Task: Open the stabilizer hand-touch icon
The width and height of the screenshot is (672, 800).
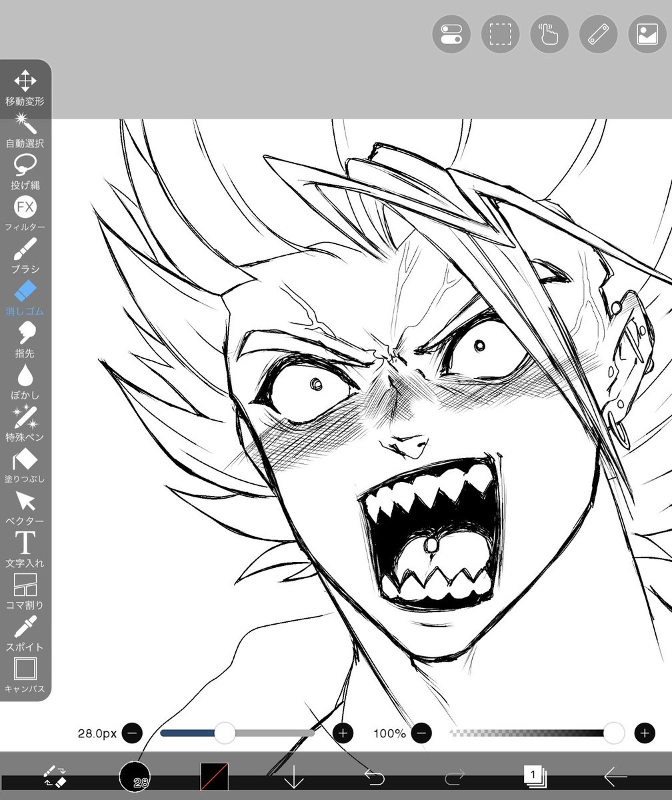Action: click(x=549, y=34)
